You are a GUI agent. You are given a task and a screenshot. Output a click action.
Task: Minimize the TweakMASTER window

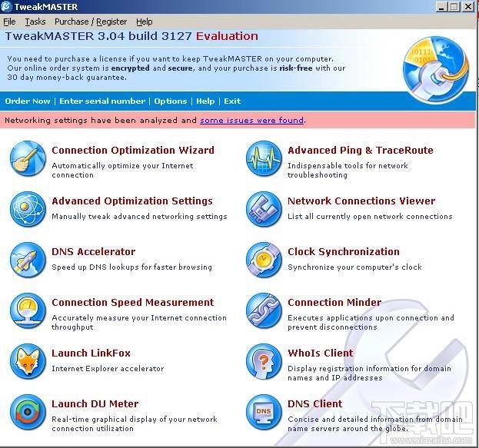[x=441, y=6]
